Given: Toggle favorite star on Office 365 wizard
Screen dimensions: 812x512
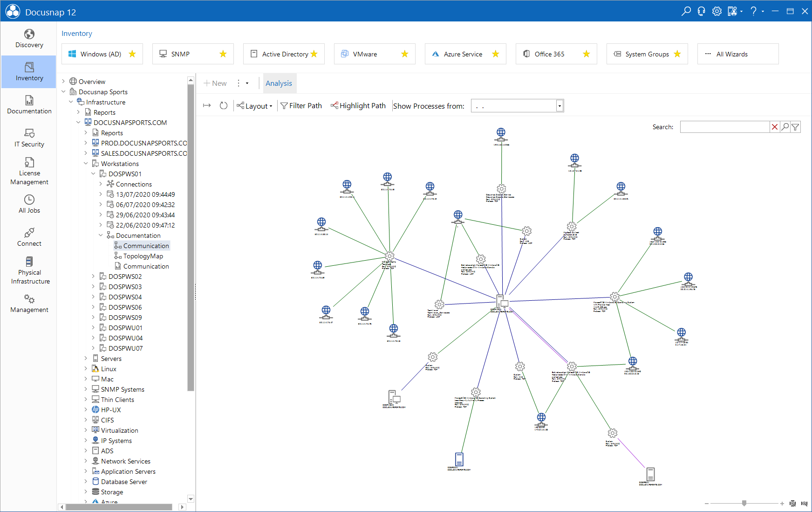Looking at the screenshot, I should click(587, 54).
